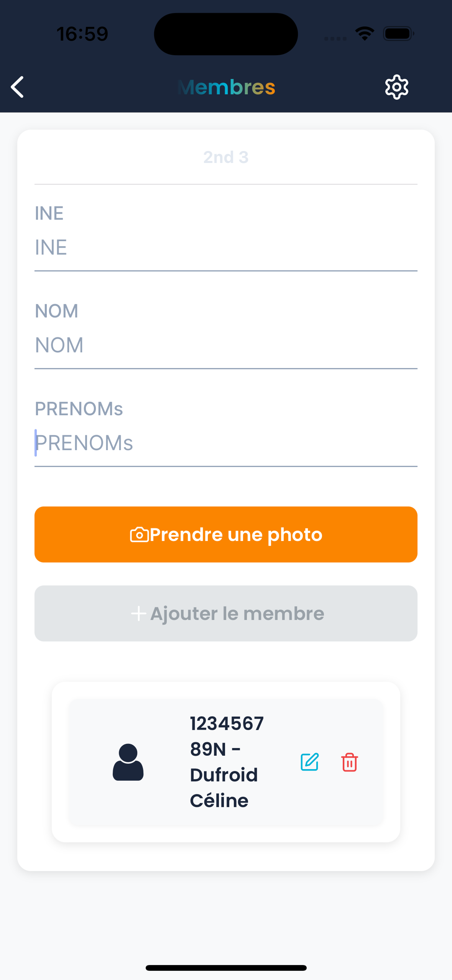452x980 pixels.
Task: Tap the member avatar silhouette icon
Action: click(128, 762)
